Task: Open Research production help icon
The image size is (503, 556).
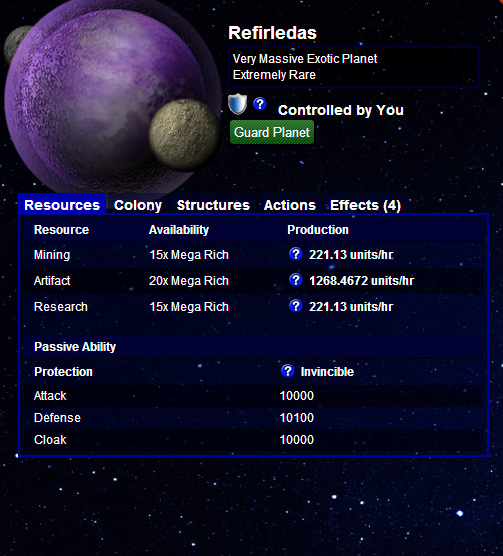Action: (295, 306)
